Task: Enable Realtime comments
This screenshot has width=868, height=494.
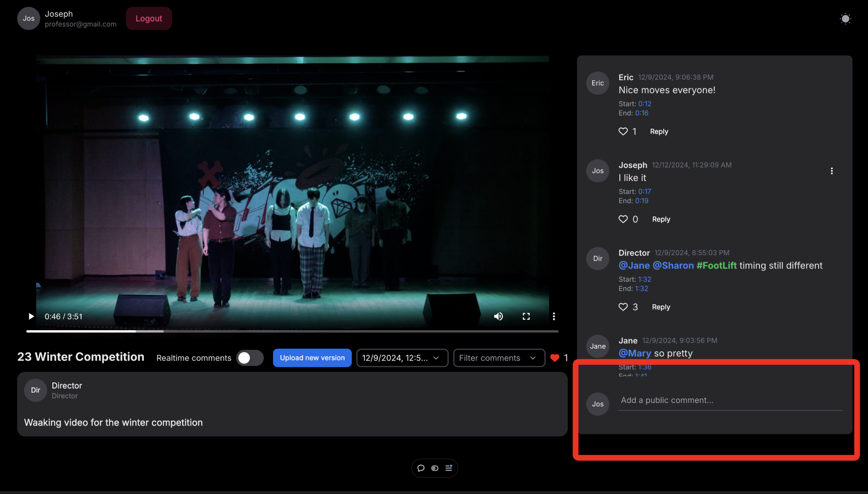Action: pos(250,358)
